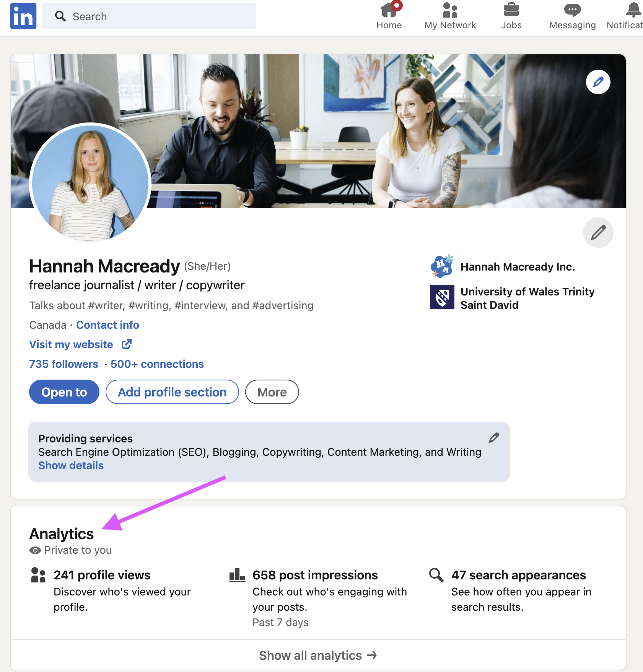Open 47 search appearances
Viewport: 643px width, 672px height.
519,575
